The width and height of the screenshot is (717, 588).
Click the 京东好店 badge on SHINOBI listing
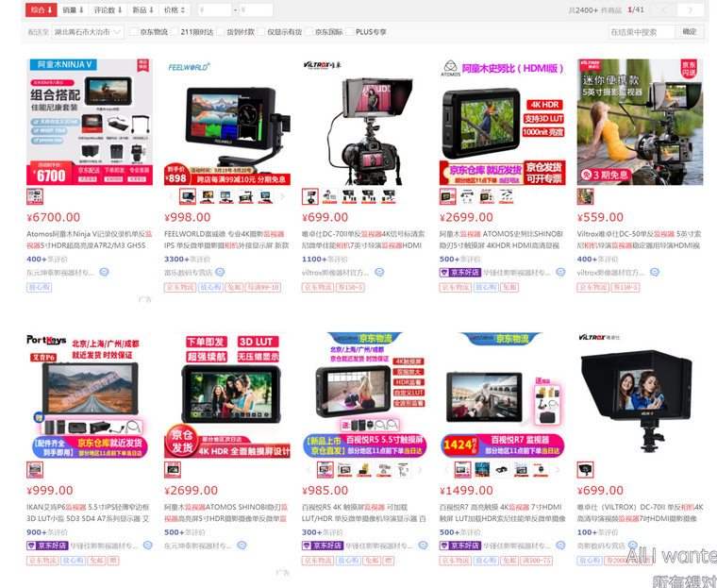tap(460, 272)
